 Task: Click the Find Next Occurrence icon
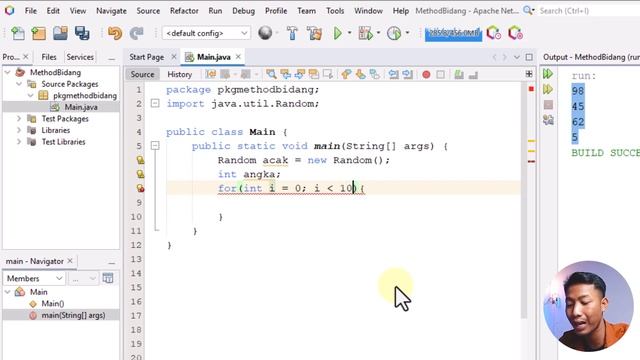300,74
